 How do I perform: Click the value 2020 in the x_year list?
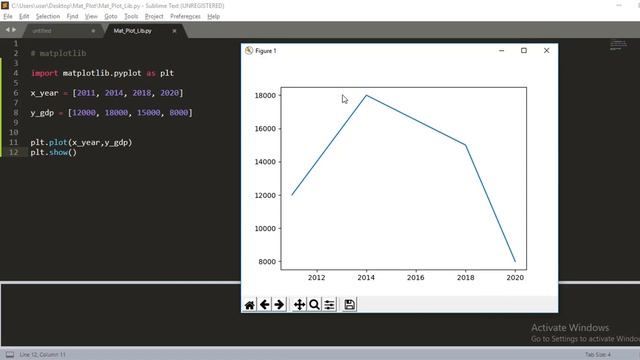pos(169,93)
